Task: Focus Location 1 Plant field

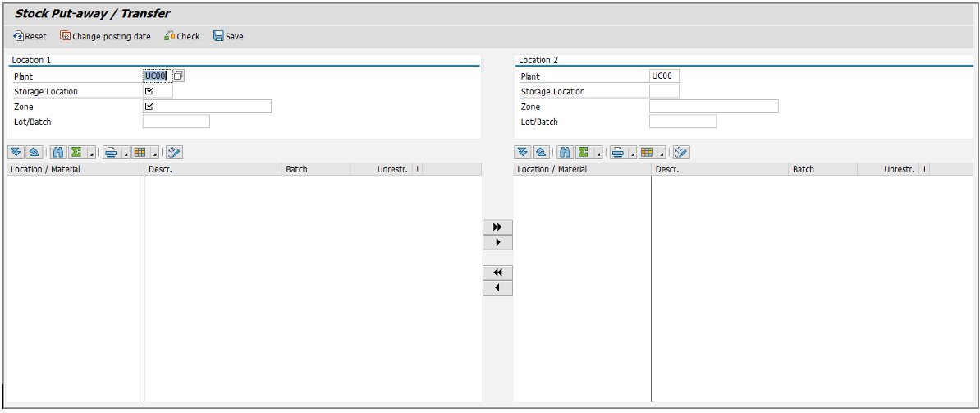Action: click(158, 76)
